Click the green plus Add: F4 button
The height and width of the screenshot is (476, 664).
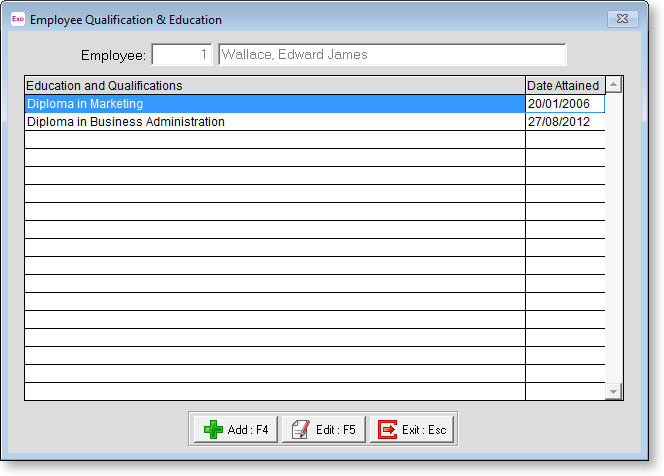tap(235, 430)
